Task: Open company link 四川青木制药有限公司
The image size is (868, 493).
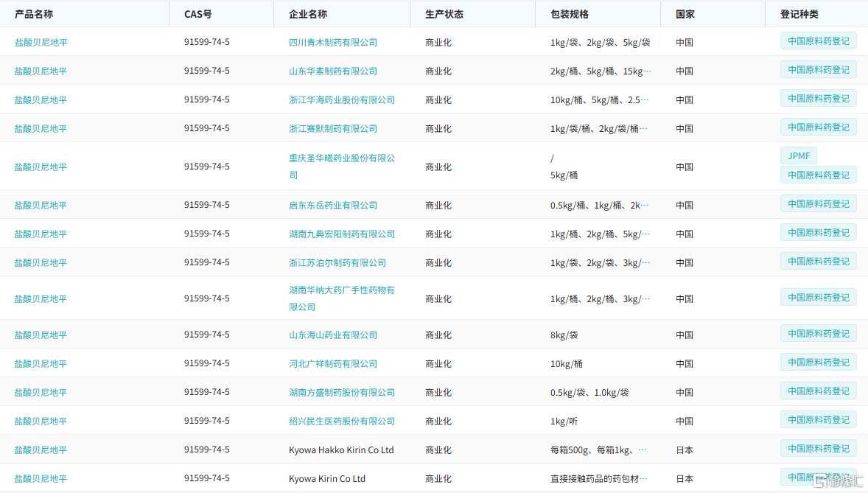Action: 333,43
